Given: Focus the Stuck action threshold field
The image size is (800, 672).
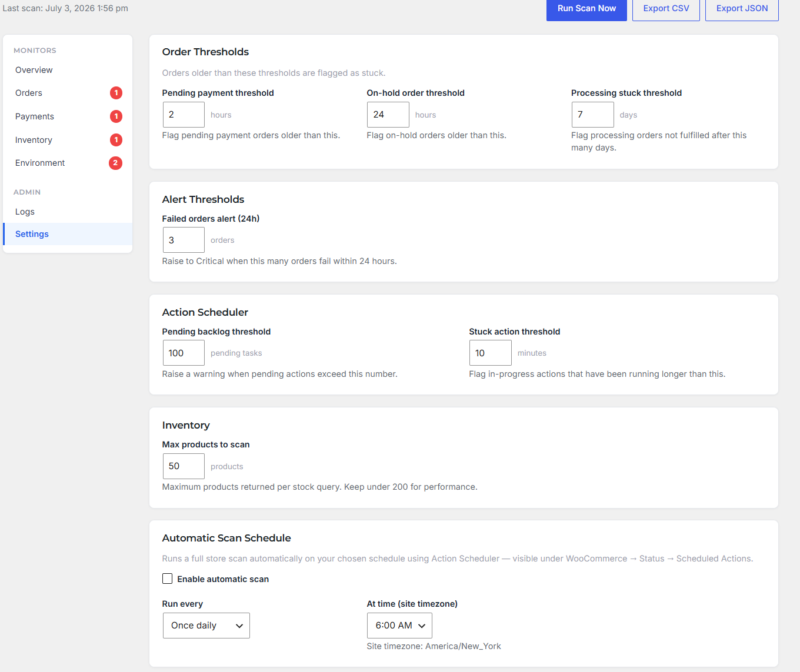Looking at the screenshot, I should click(x=491, y=353).
